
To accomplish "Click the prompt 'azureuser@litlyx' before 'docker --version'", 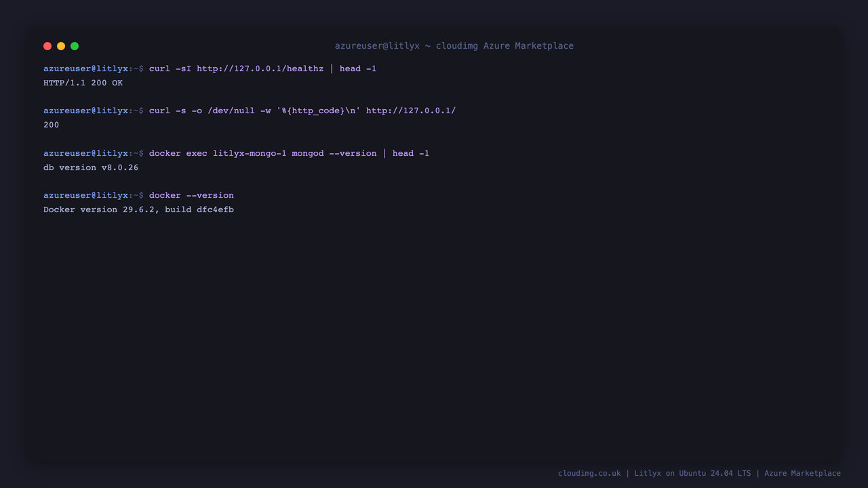I will tap(85, 195).
